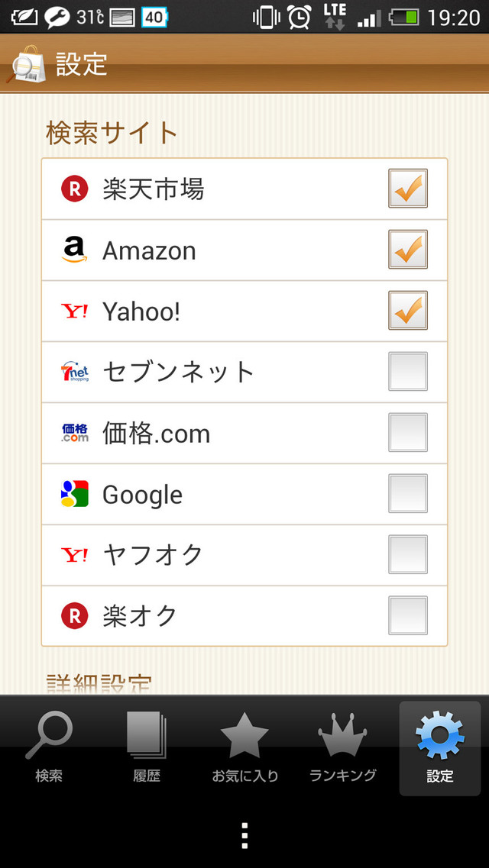Viewport: 489px width, 868px height.
Task: Open the ランキング tab
Action: point(342,747)
